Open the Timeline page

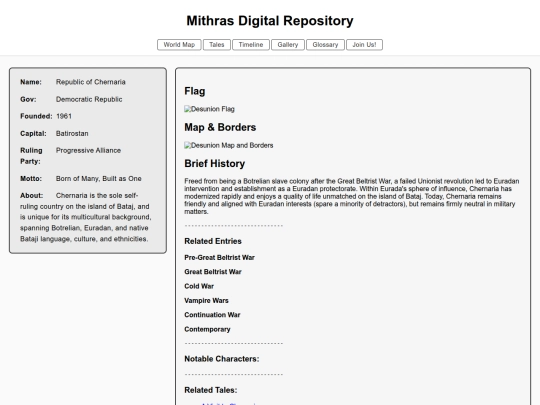point(251,45)
